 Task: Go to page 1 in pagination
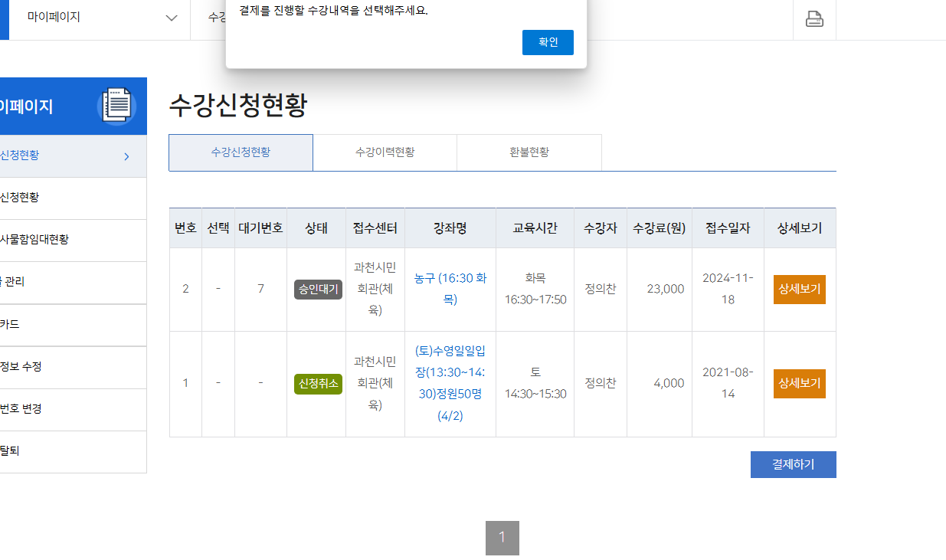click(x=502, y=538)
